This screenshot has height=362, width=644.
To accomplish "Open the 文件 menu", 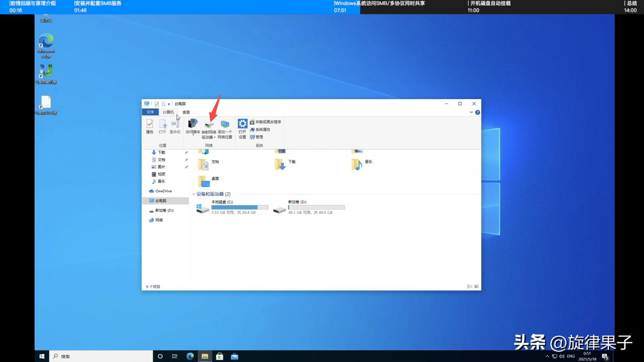I will tap(150, 112).
